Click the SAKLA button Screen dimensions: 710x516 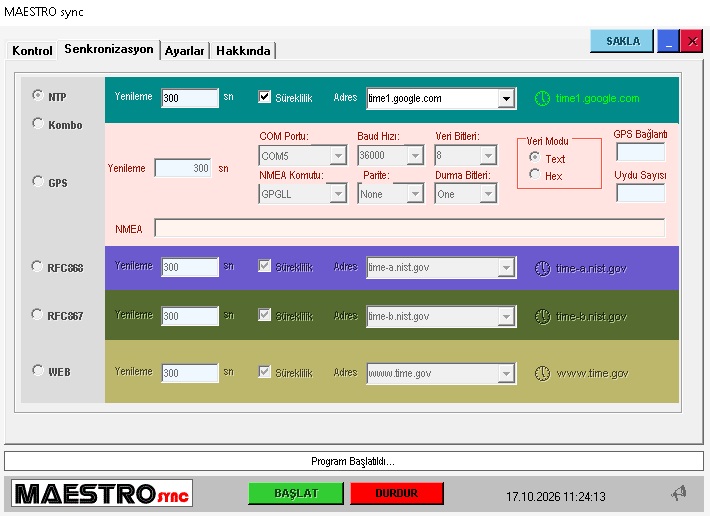623,41
